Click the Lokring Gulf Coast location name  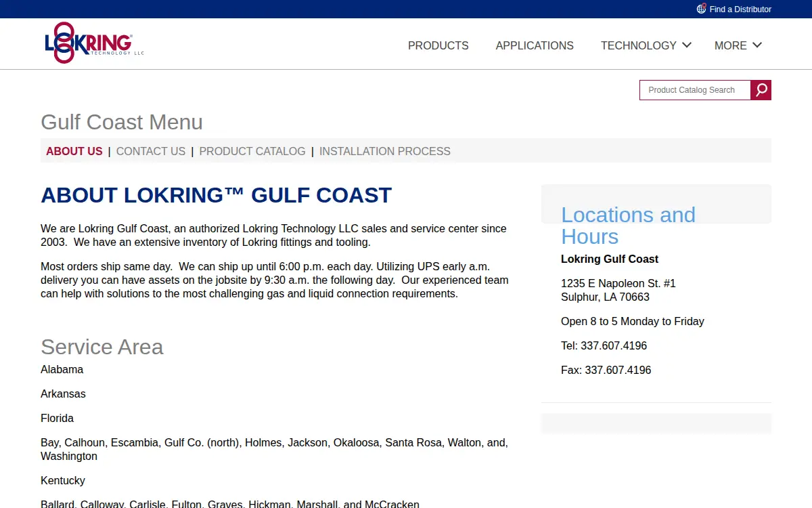(x=610, y=259)
